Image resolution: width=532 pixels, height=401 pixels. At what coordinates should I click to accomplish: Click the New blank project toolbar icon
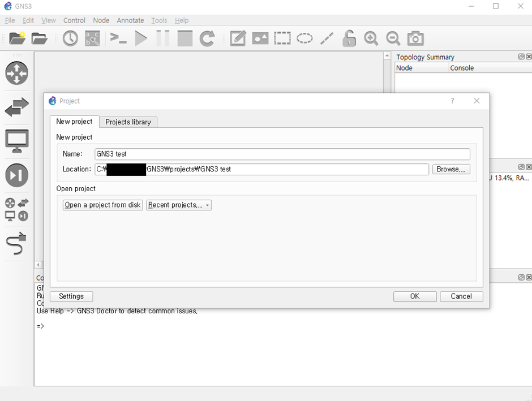point(17,38)
